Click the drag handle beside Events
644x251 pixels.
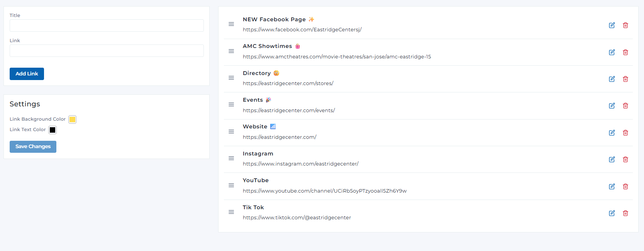pos(231,104)
